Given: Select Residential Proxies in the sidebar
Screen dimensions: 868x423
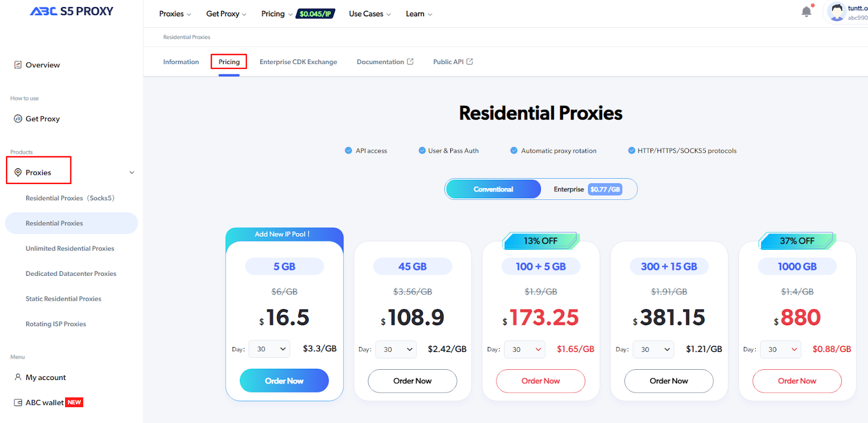Looking at the screenshot, I should pyautogui.click(x=71, y=223).
